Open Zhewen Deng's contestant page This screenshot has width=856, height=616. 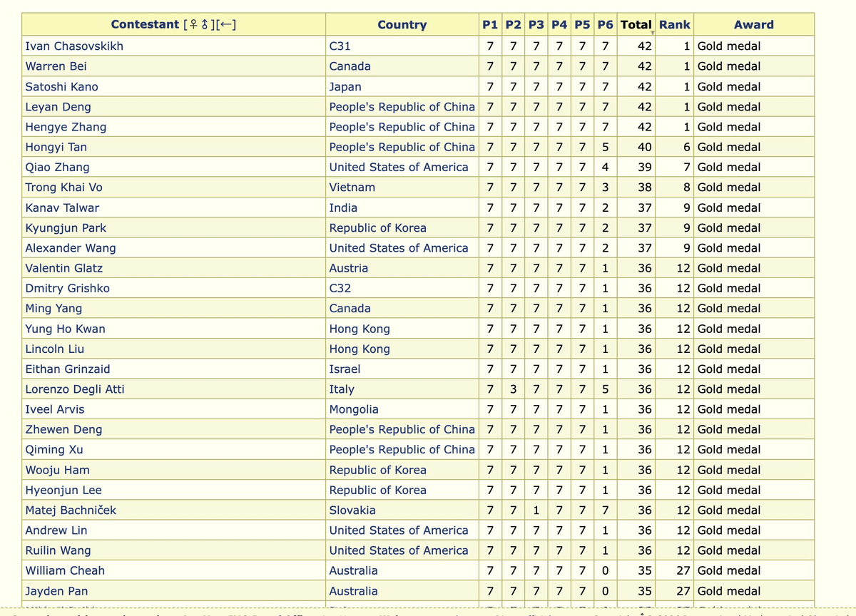point(63,430)
